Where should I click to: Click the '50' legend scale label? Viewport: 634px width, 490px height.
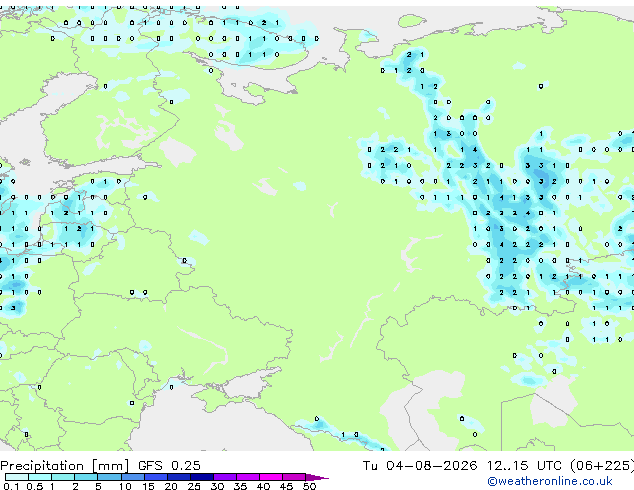[x=310, y=486]
